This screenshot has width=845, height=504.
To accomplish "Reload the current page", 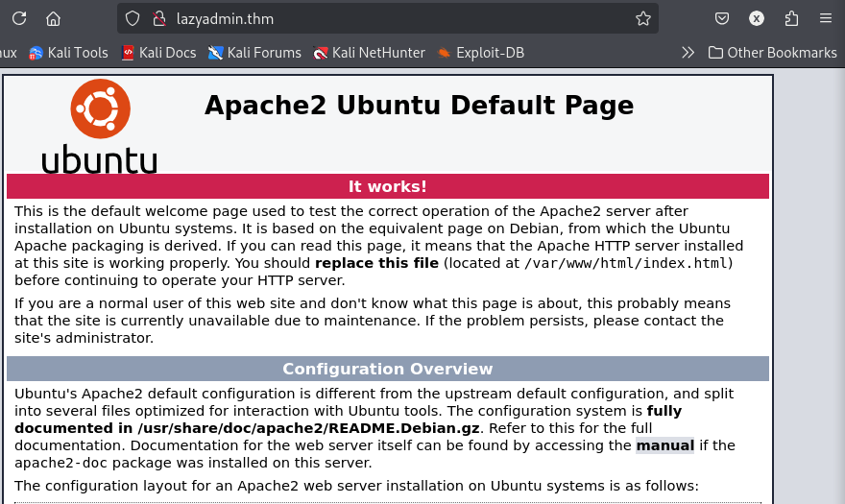I will coord(19,18).
